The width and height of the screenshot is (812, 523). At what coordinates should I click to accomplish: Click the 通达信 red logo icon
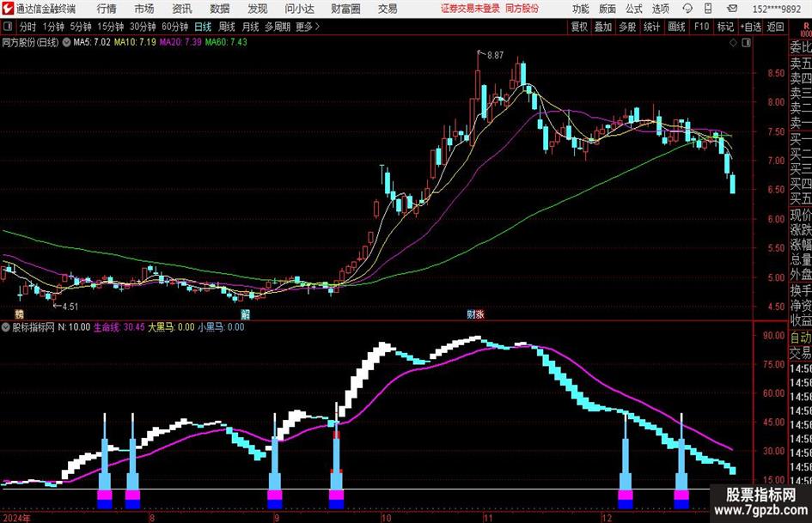[7, 9]
